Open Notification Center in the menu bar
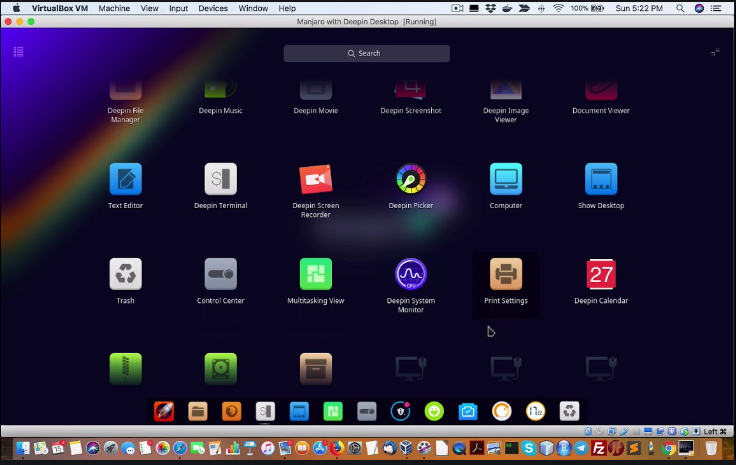 tap(716, 8)
